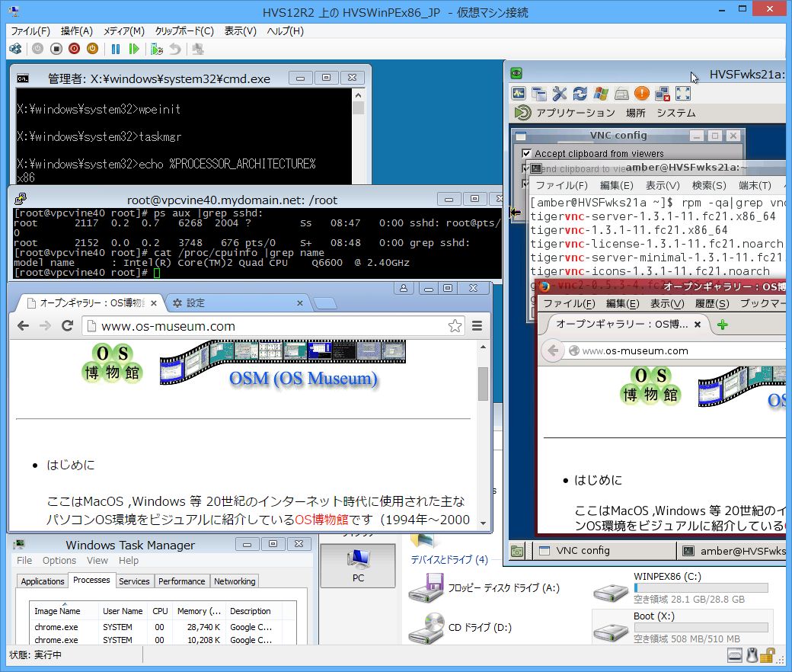
Task: Open the システム menu on remote desktop
Action: 675,113
